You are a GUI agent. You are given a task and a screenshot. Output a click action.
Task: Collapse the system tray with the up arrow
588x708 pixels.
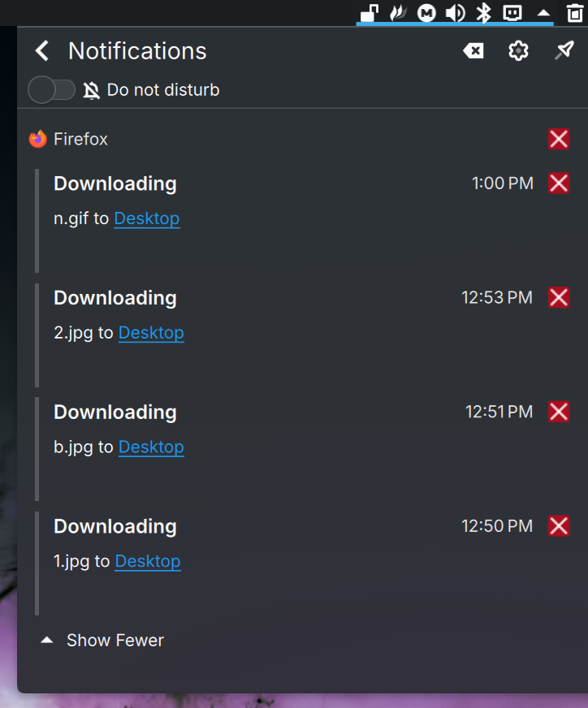[544, 13]
